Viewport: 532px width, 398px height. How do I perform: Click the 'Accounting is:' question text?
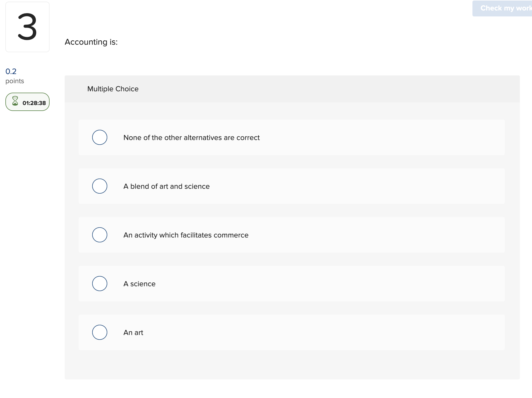(91, 42)
